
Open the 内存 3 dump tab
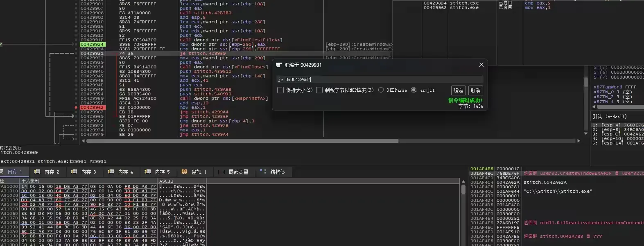click(84, 172)
